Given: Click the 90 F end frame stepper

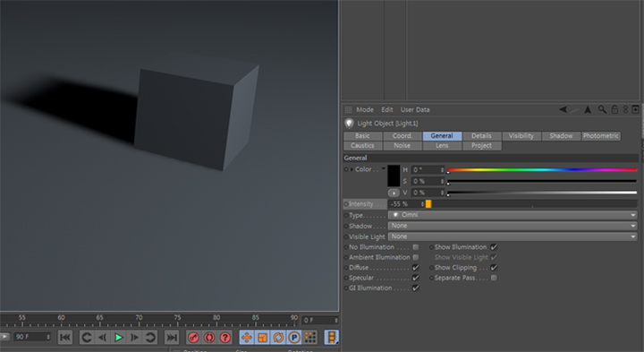Looking at the screenshot, I should (48, 337).
